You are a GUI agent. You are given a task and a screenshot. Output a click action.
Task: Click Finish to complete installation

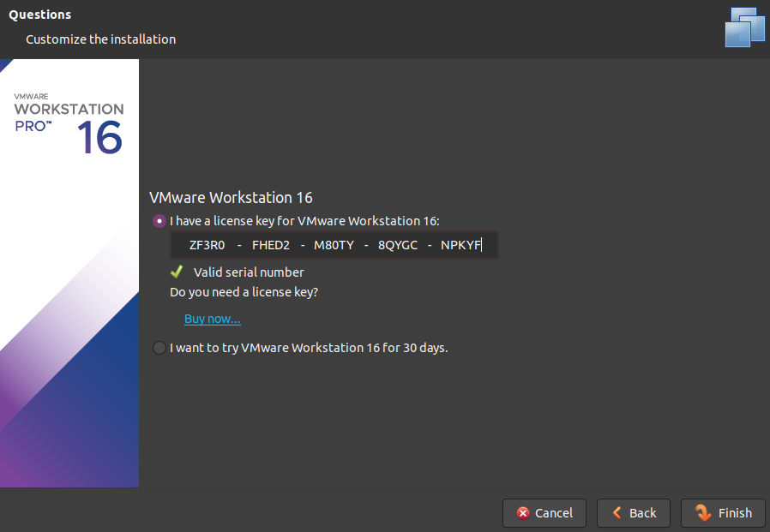tap(723, 513)
